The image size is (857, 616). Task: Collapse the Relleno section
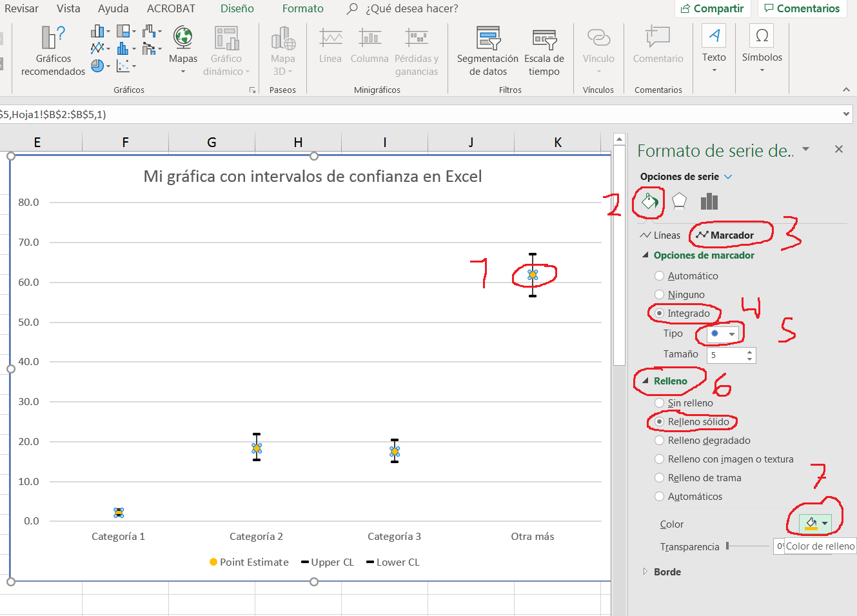point(645,381)
